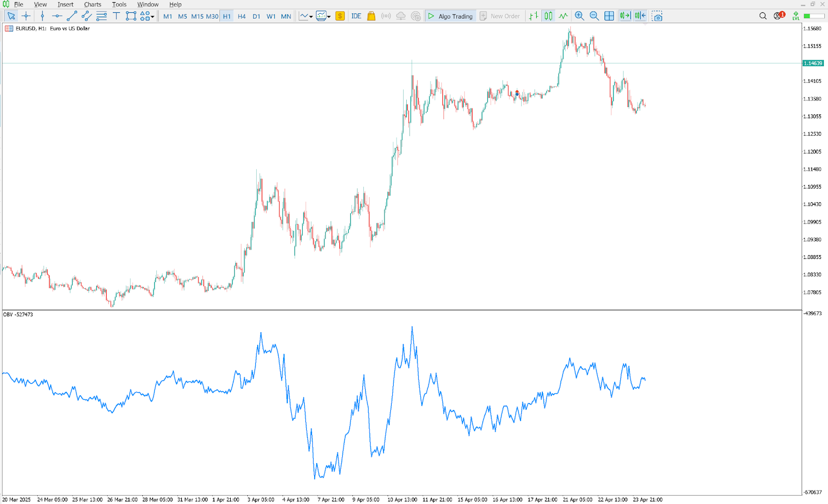Select the Fibonacci retracement tool

(101, 16)
